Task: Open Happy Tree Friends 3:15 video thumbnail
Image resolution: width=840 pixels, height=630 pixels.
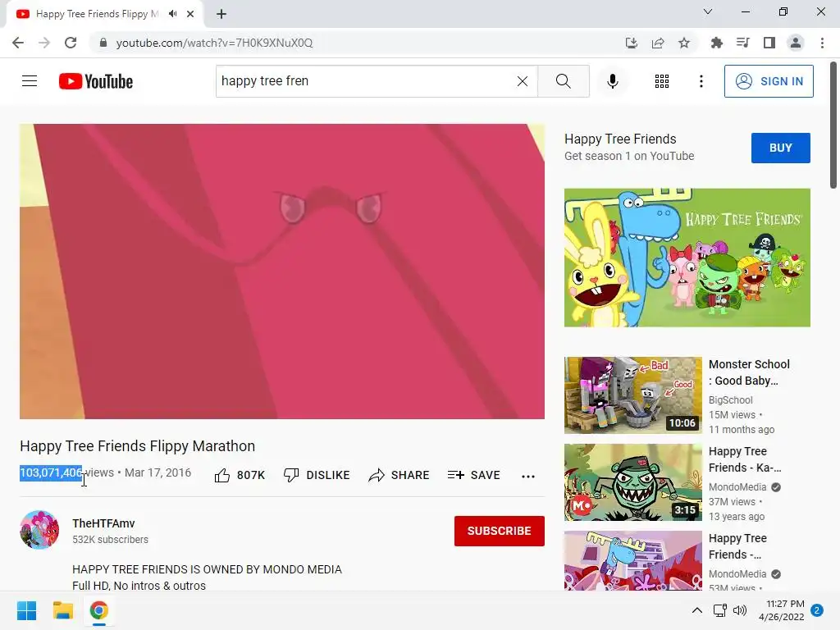Action: tap(632, 482)
